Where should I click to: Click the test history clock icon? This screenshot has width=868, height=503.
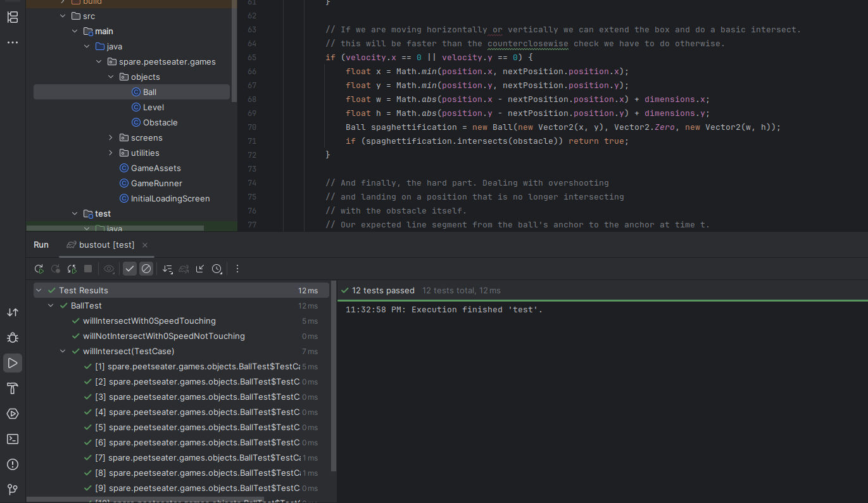[x=217, y=269]
